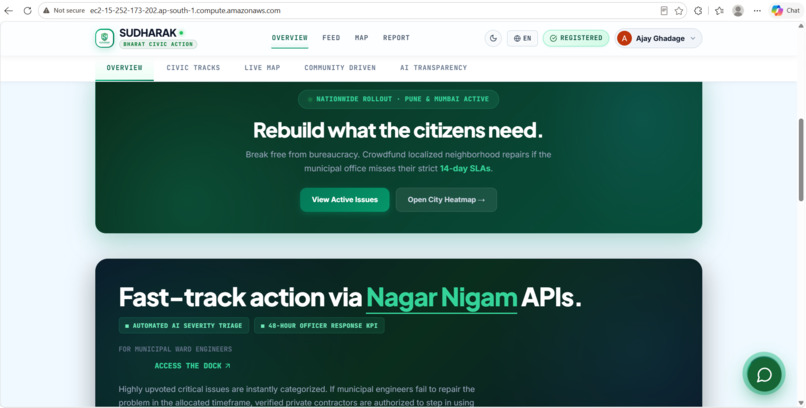Open the browser three-dots settings menu
The height and width of the screenshot is (408, 806).
(x=757, y=10)
